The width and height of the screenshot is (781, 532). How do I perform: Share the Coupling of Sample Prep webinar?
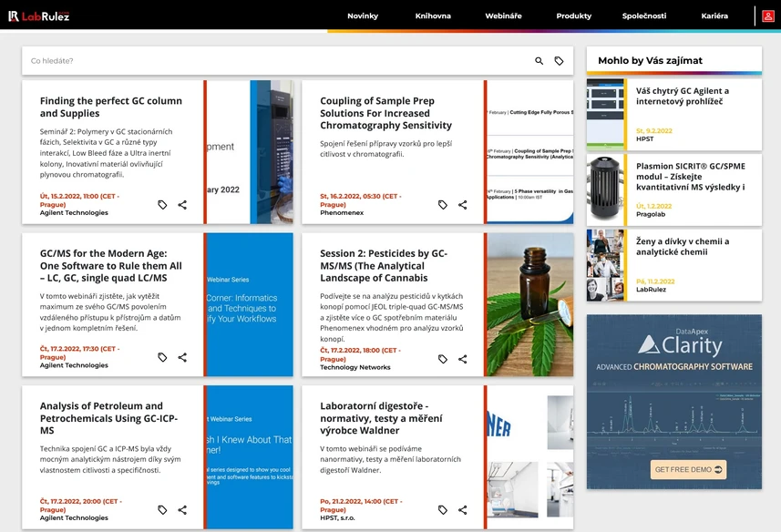pyautogui.click(x=463, y=205)
